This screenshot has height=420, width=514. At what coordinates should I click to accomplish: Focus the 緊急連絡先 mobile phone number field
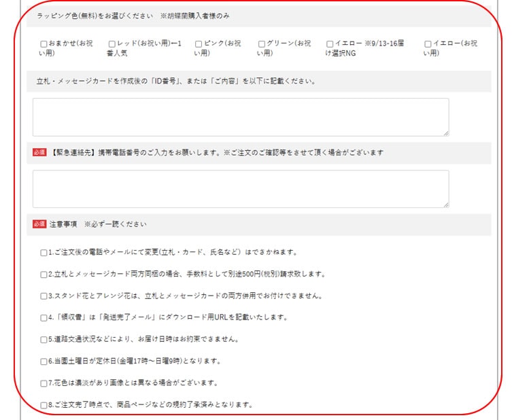pyautogui.click(x=240, y=189)
